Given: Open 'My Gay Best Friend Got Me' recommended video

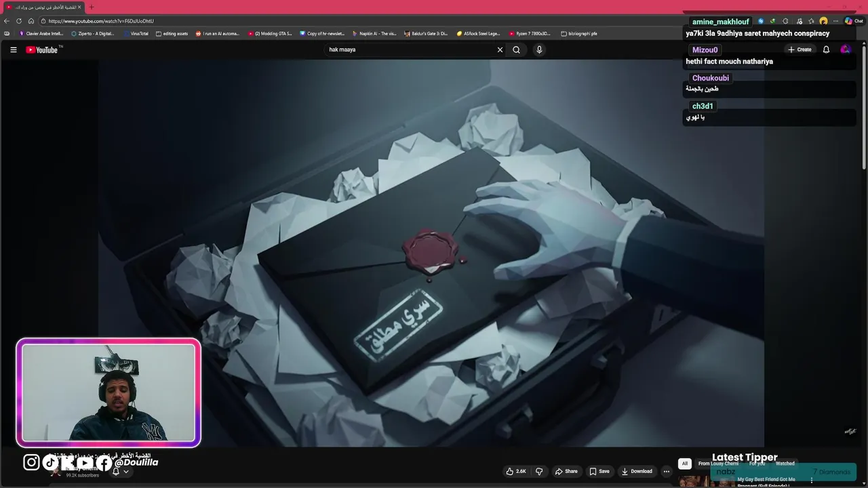Looking at the screenshot, I should [x=766, y=481].
